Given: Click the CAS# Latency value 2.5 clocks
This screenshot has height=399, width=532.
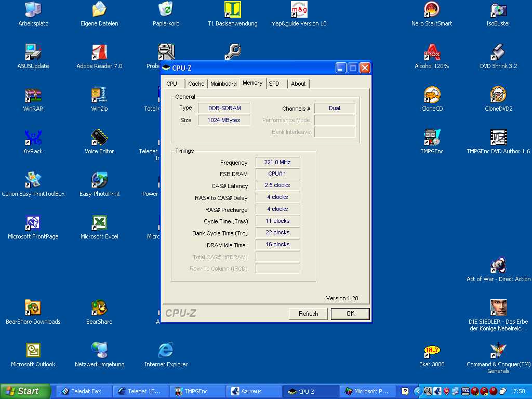Looking at the screenshot, I should click(277, 185).
